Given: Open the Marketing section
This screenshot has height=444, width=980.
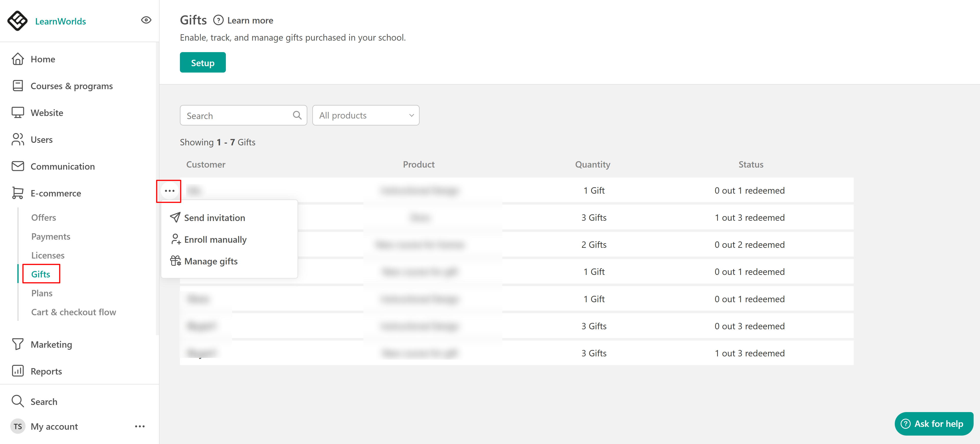Looking at the screenshot, I should [x=51, y=344].
